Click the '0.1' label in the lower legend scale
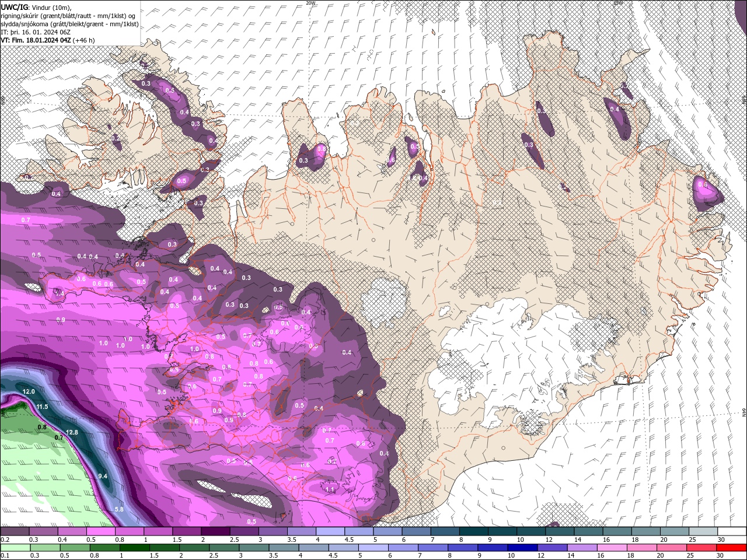 tap(4, 556)
